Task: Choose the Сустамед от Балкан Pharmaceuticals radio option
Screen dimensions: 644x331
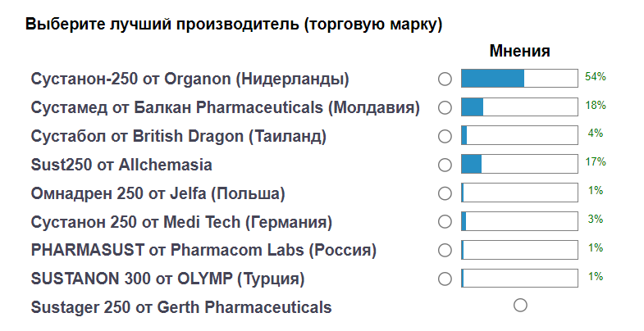Action: (445, 107)
